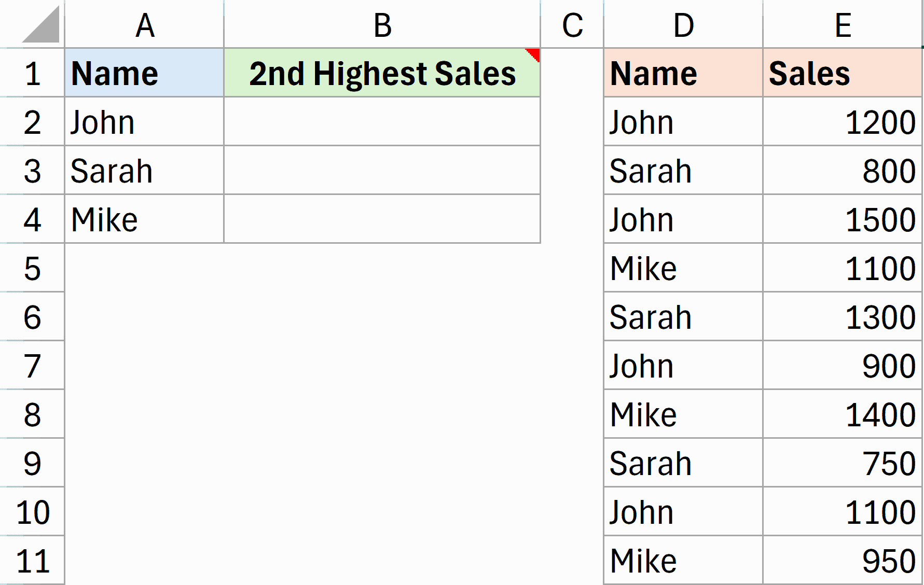Select the cell containing Sarah in column A
This screenshot has width=924, height=585.
point(144,170)
